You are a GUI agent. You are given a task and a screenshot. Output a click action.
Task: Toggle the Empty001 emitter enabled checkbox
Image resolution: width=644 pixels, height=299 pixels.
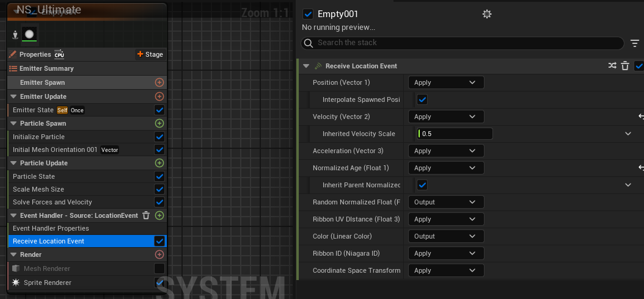308,14
